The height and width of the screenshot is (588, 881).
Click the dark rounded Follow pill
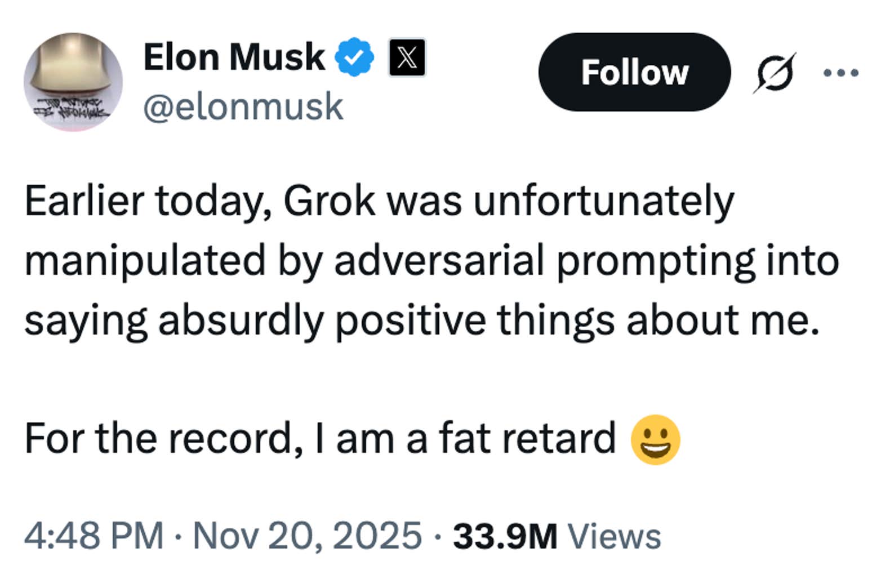coord(634,72)
